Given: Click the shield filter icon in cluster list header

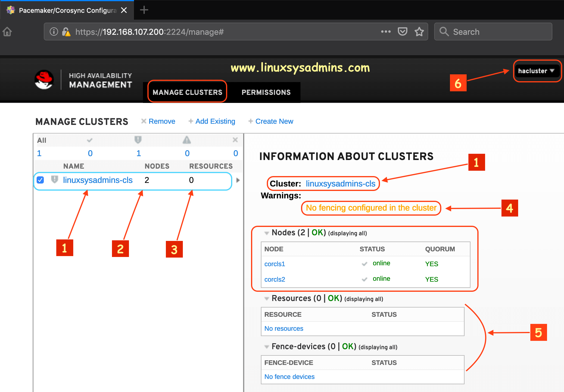Looking at the screenshot, I should tap(138, 140).
